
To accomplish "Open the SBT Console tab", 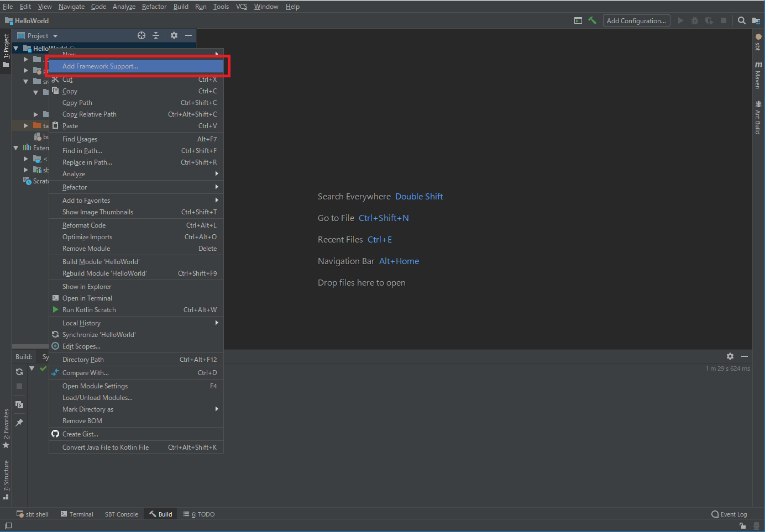I will point(122,514).
